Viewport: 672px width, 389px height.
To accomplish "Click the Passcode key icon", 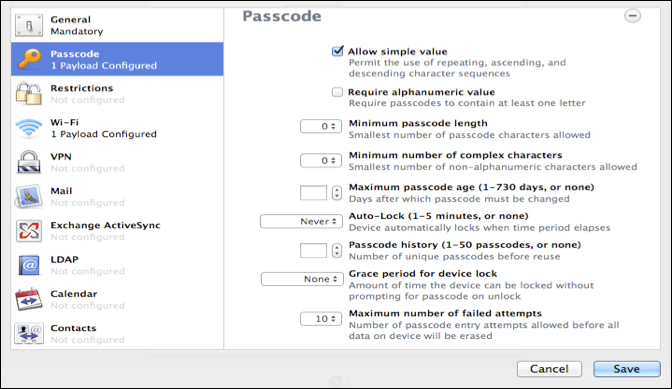I will click(x=29, y=59).
